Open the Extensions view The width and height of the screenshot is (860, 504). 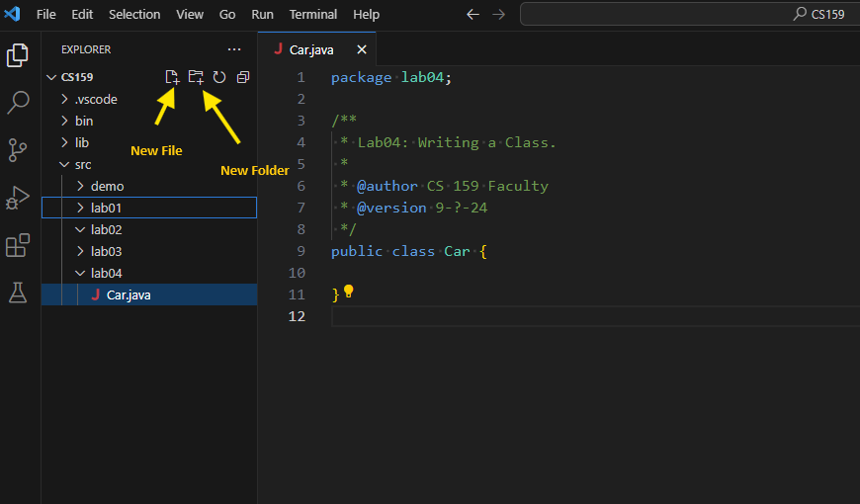click(18, 245)
